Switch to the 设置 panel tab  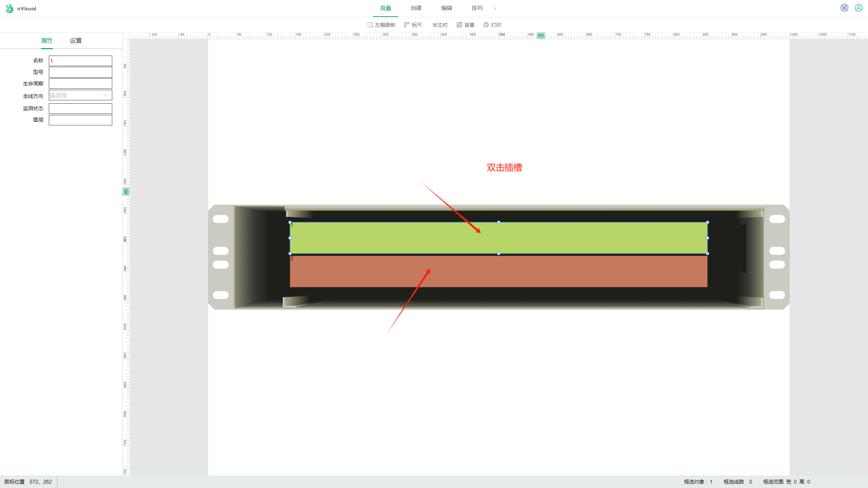tap(76, 41)
